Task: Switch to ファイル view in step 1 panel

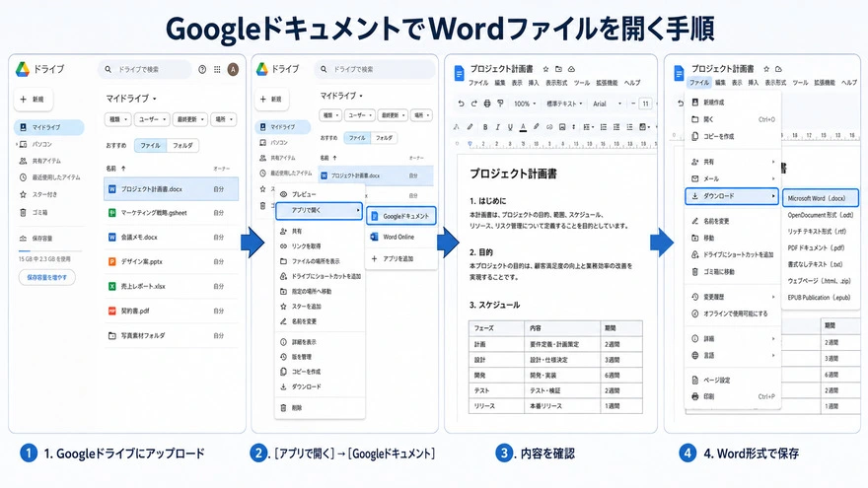Action: [150, 146]
